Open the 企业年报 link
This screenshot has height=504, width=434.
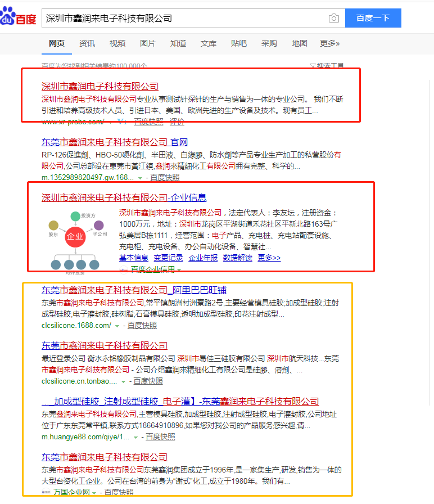point(203,258)
